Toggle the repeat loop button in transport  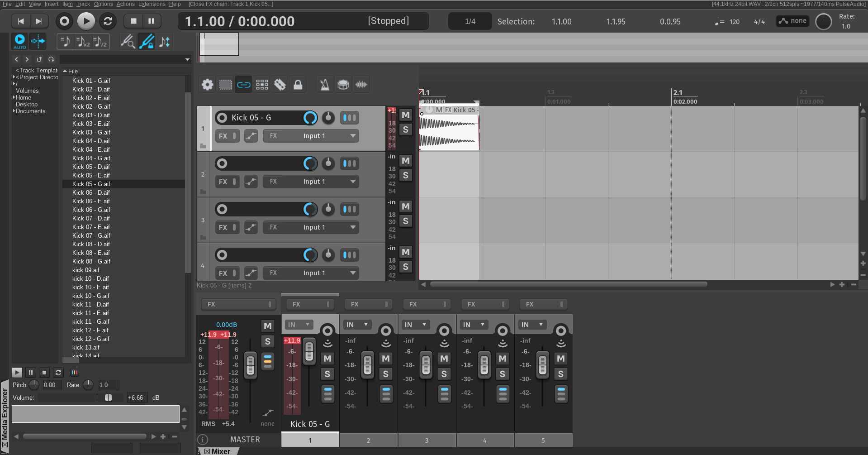(x=108, y=21)
